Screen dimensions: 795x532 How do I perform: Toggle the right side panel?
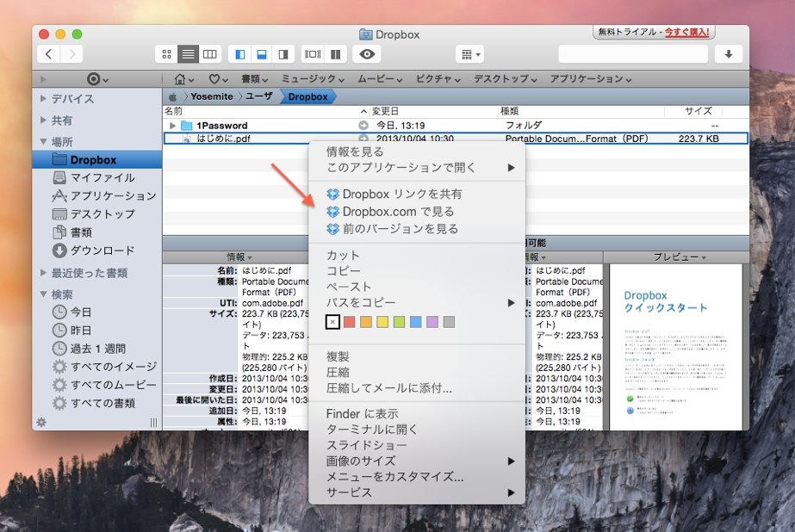click(x=283, y=54)
